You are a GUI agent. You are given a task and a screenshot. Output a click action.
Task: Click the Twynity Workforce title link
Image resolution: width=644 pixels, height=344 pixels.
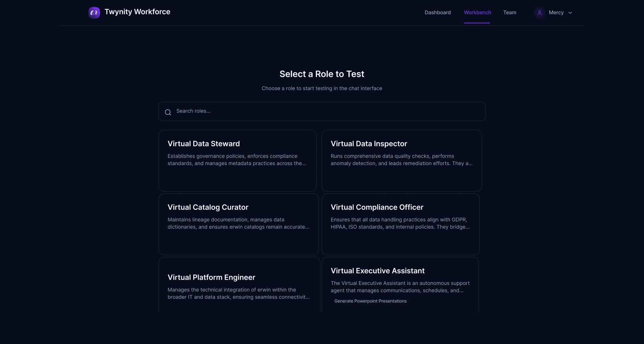(x=137, y=12)
